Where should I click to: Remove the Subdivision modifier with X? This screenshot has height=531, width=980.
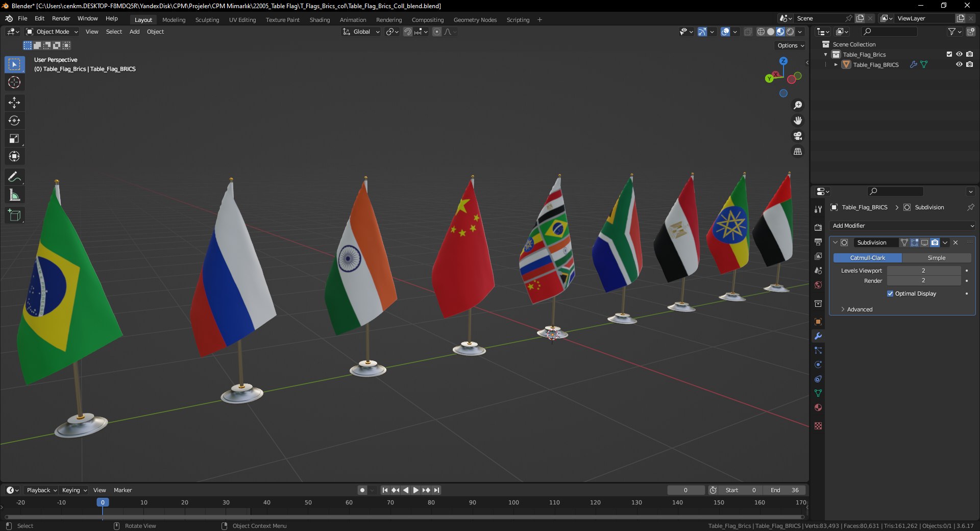(x=955, y=243)
